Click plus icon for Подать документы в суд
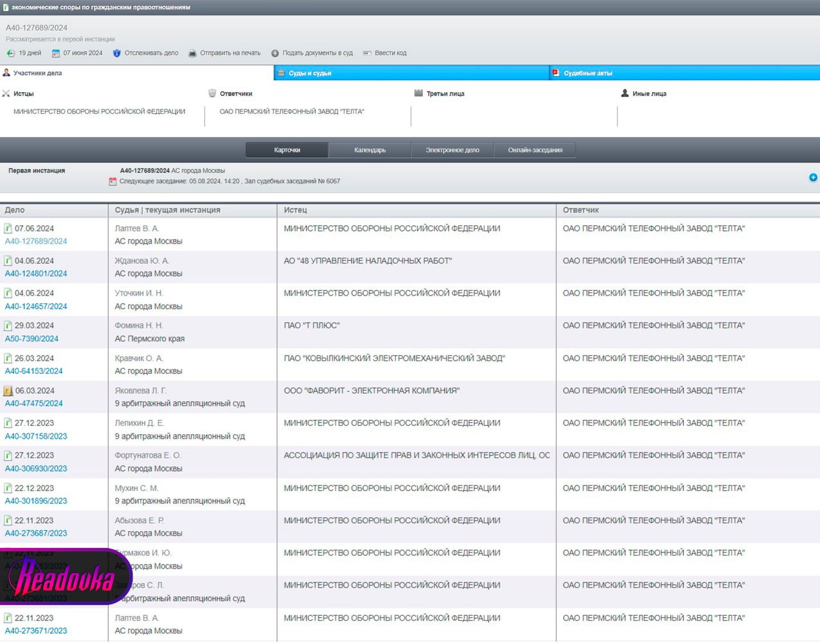This screenshot has width=820, height=644. point(275,53)
